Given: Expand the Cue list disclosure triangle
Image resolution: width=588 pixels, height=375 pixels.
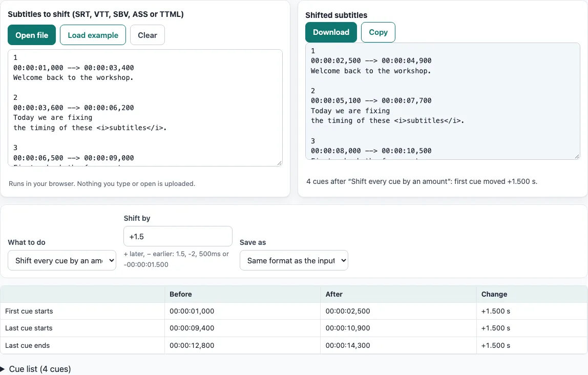Looking at the screenshot, I should [x=3, y=369].
